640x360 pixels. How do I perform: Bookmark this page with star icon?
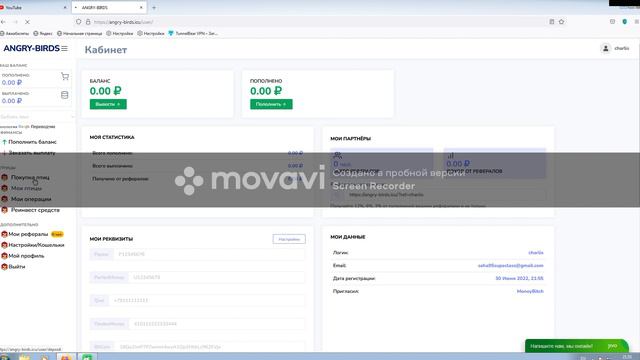tap(562, 22)
